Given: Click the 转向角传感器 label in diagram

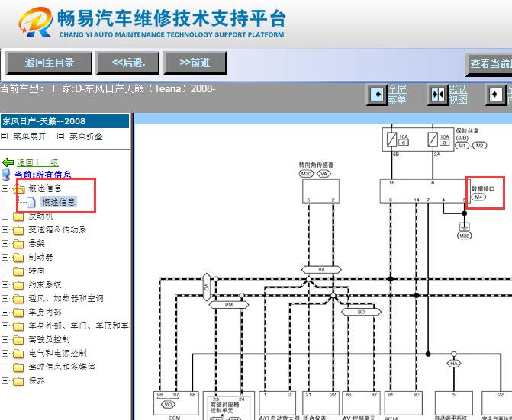Looking at the screenshot, I should click(316, 165).
